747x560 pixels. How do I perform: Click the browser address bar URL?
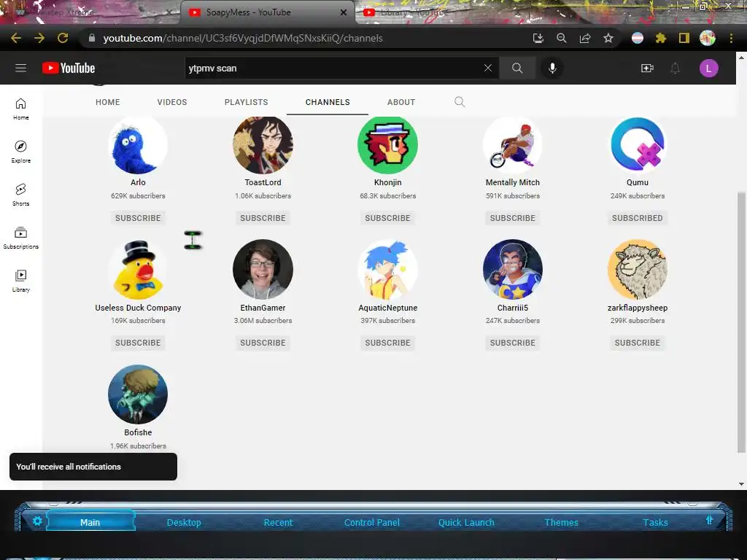pos(243,38)
